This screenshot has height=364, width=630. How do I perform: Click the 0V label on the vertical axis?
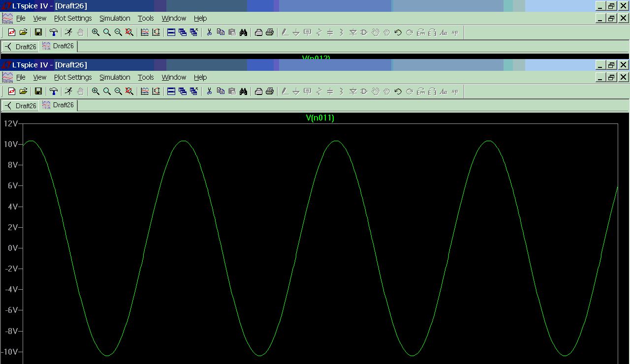[x=12, y=248]
